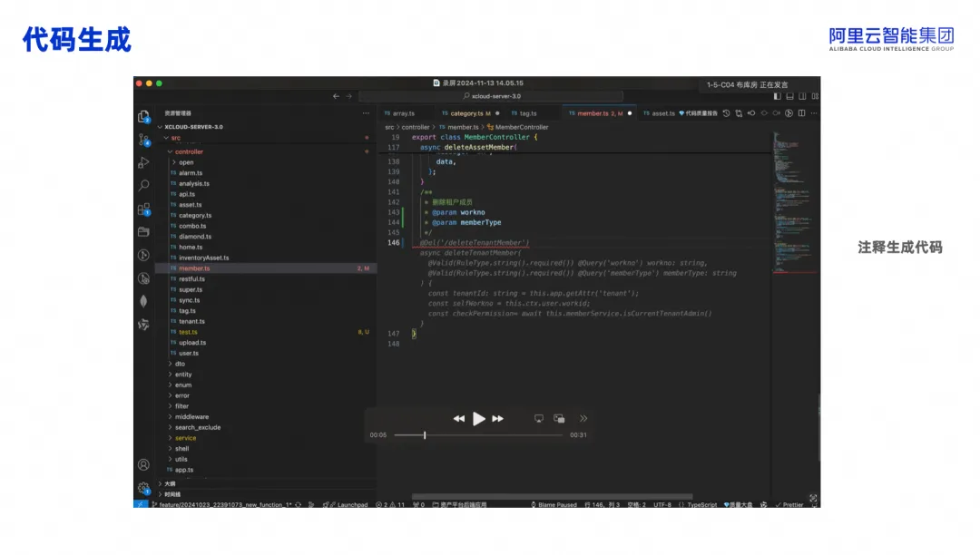Click the xcloud-server-3.0 command center search box
This screenshot has height=555, width=980.
point(491,96)
